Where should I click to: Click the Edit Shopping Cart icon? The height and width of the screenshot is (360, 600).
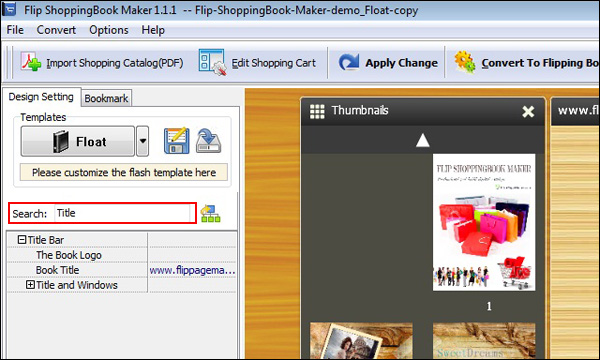pyautogui.click(x=212, y=62)
